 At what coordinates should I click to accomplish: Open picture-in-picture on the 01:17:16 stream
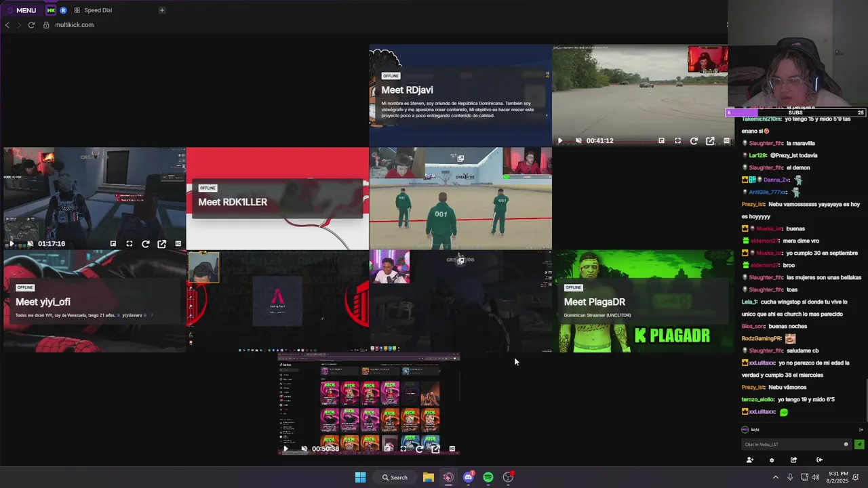[113, 244]
